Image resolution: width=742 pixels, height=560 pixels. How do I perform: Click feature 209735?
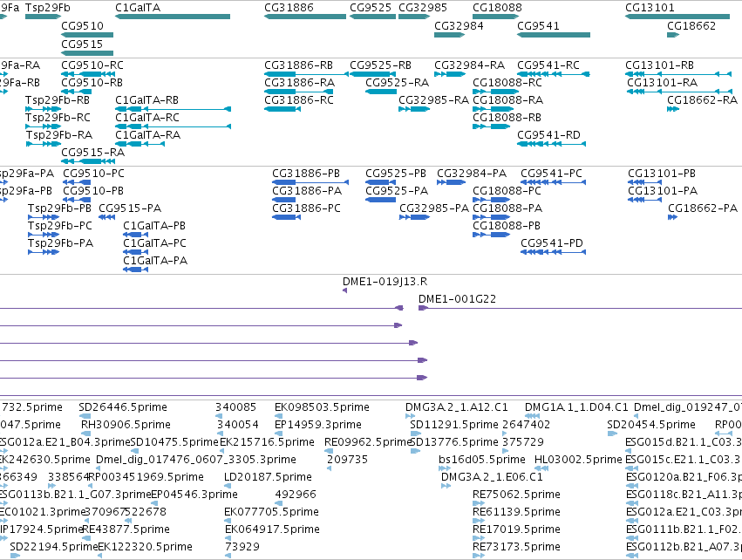pyautogui.click(x=330, y=468)
